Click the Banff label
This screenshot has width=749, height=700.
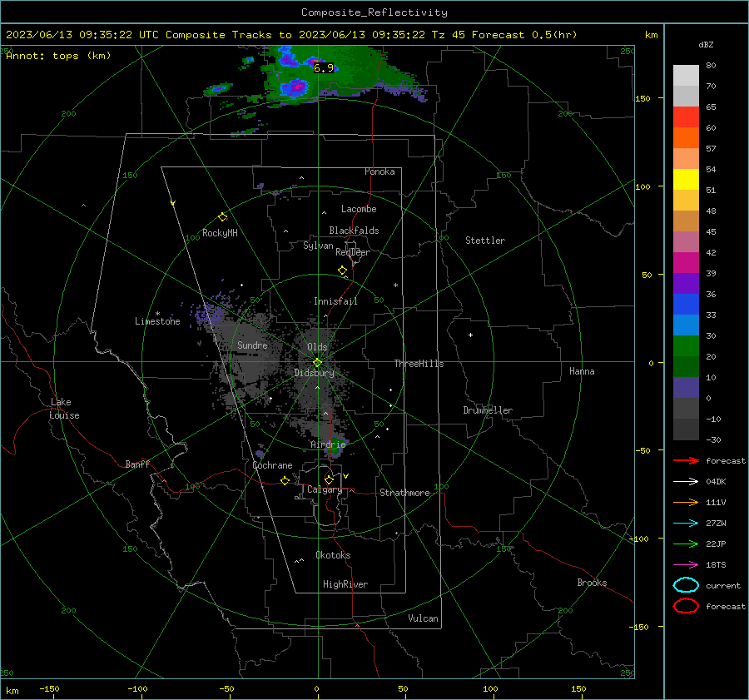coord(137,464)
